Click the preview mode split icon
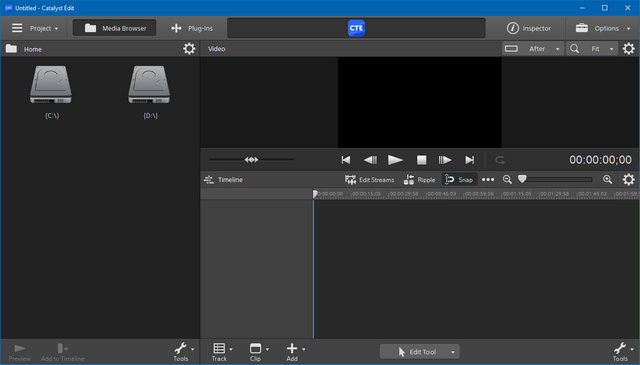Image resolution: width=640 pixels, height=365 pixels. [x=511, y=49]
